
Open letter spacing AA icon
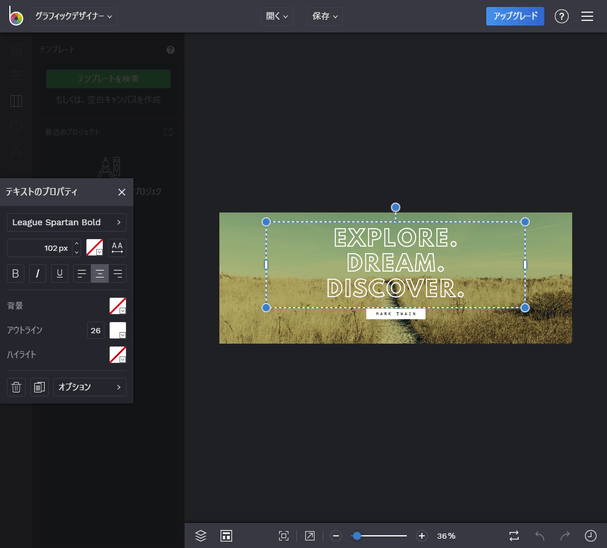click(117, 248)
